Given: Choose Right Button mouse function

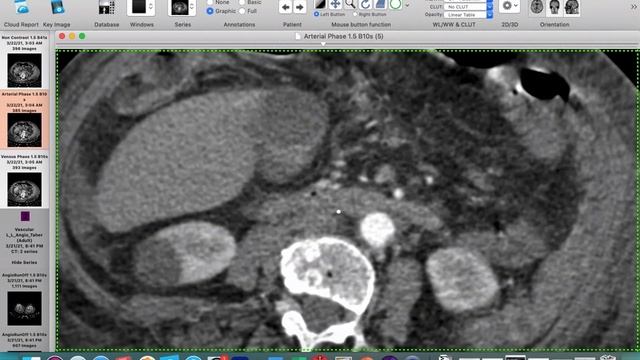Looking at the screenshot, I should tap(355, 14).
